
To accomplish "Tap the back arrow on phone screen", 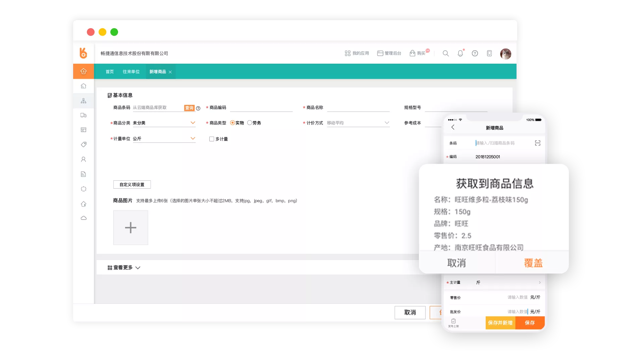I will [x=453, y=127].
